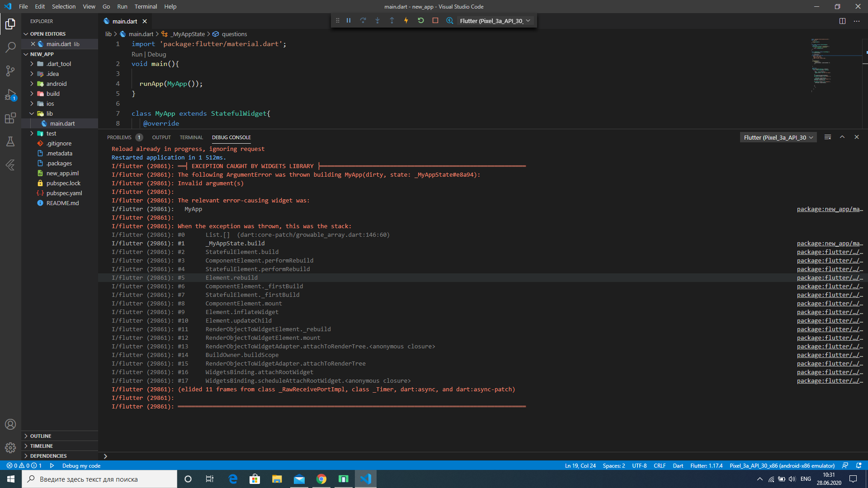Open the Manage gear settings
868x488 pixels.
[10, 447]
